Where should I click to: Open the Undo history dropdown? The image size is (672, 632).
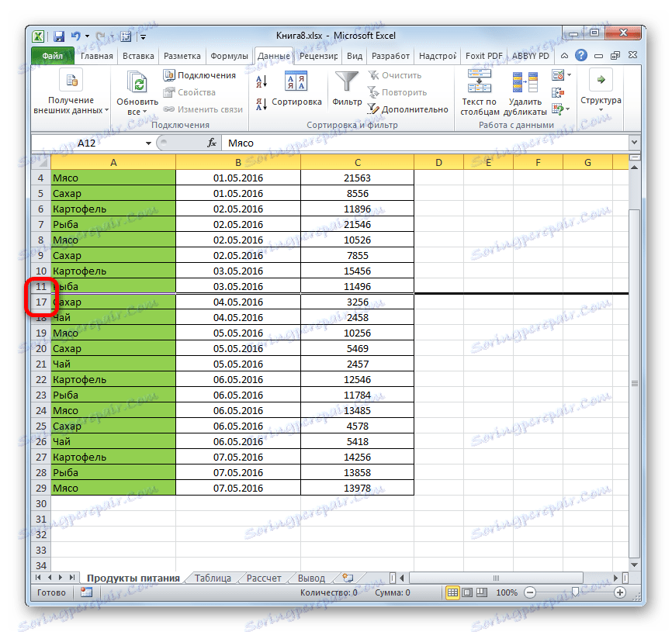point(85,36)
